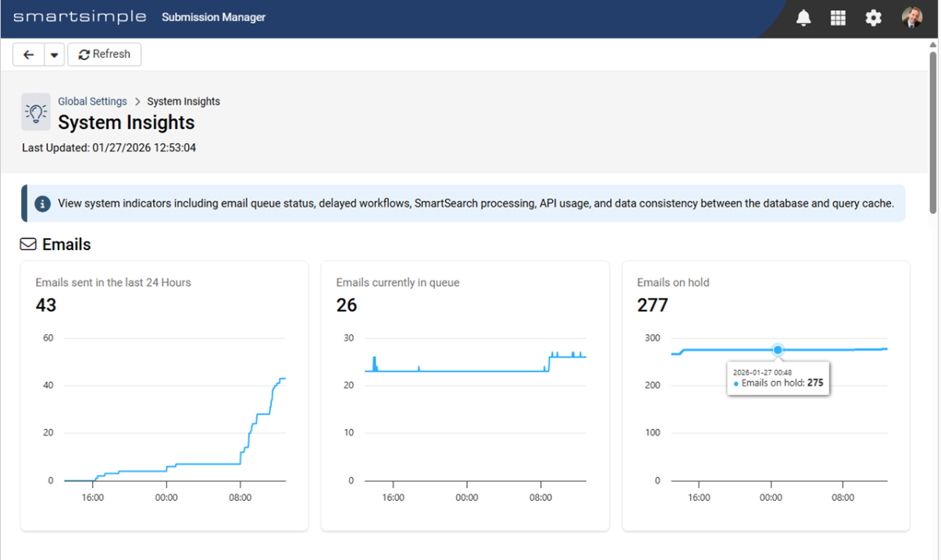Click the value 277 on hold card
This screenshot has width=941, height=560.
pyautogui.click(x=652, y=305)
